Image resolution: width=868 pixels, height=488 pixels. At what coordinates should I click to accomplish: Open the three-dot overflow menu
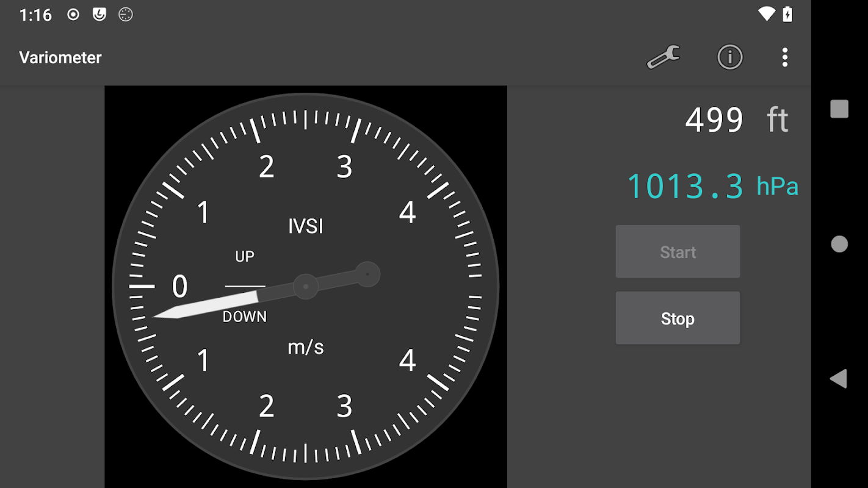[x=785, y=57]
